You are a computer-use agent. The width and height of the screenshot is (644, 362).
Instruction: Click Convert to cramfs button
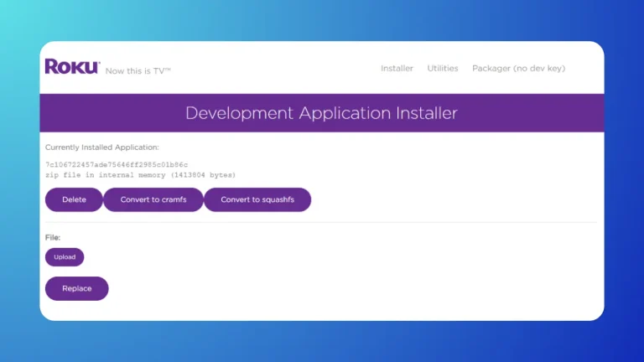tap(153, 200)
